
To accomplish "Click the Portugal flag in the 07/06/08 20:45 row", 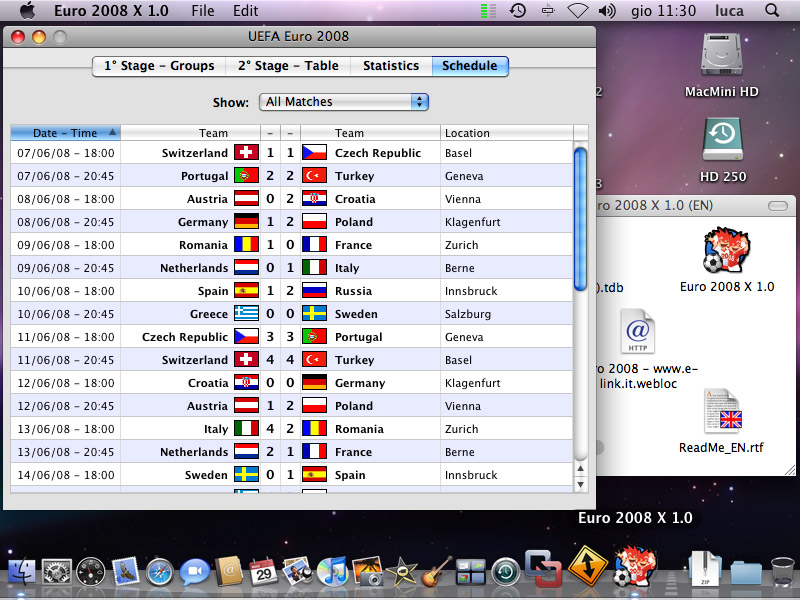I will (x=246, y=176).
